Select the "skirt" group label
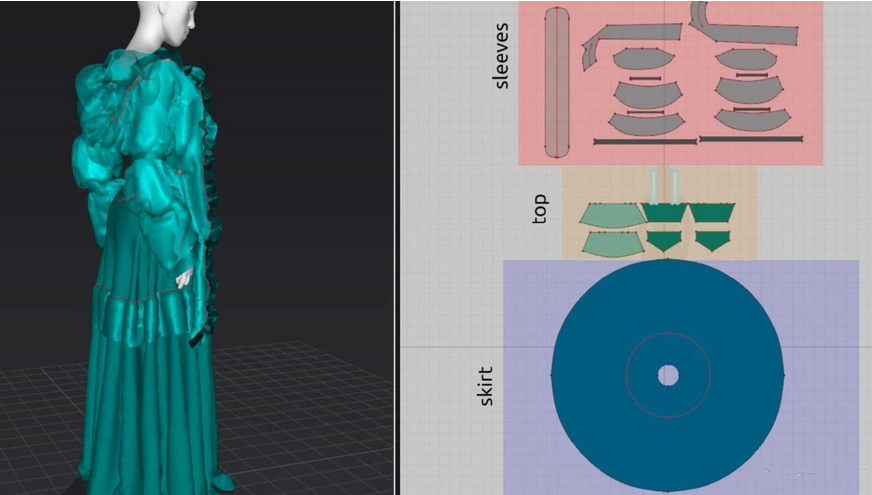The height and width of the screenshot is (495, 872). click(486, 384)
